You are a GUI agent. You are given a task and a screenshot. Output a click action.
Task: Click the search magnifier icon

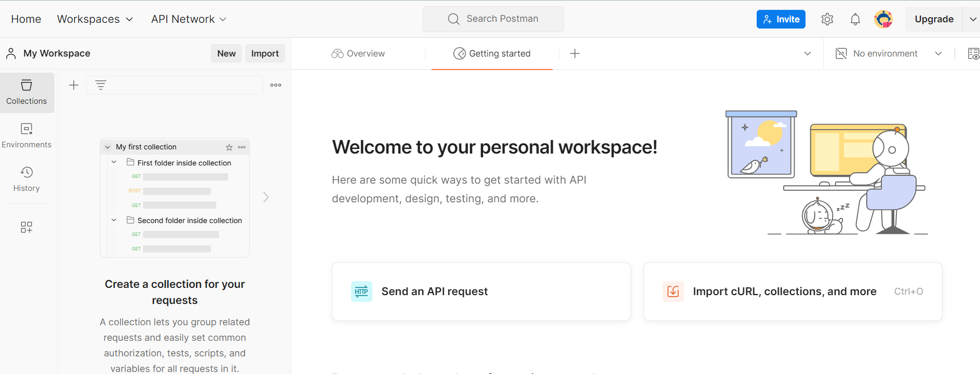(x=453, y=19)
